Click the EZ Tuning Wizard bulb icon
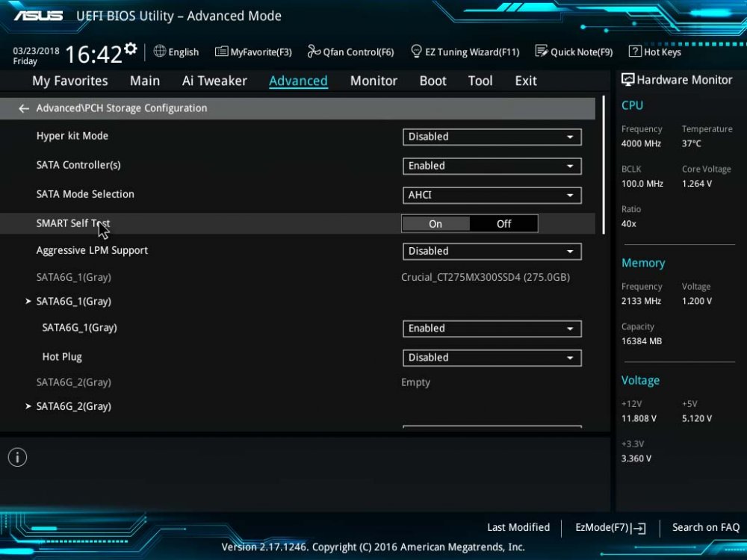This screenshot has height=560, width=747. [x=416, y=51]
